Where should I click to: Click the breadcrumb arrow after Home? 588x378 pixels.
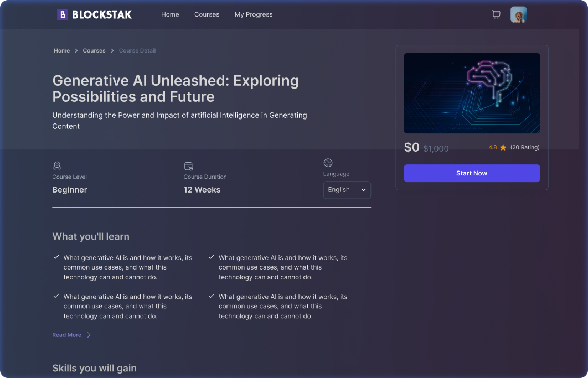(76, 51)
